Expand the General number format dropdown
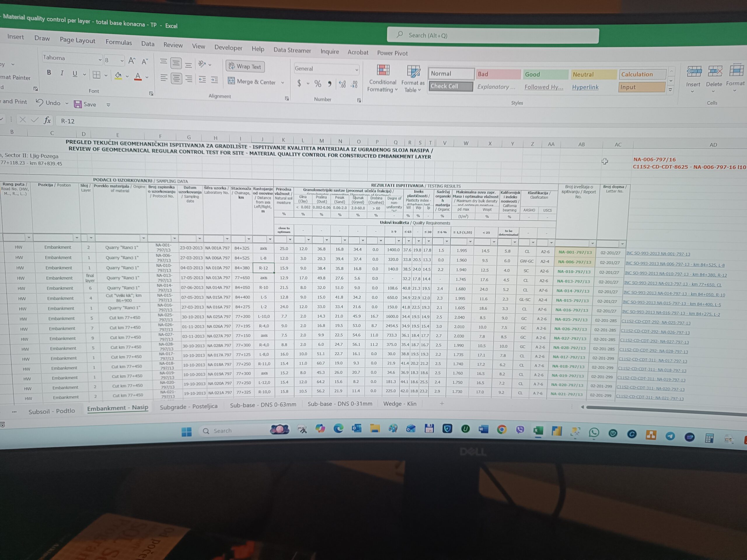This screenshot has width=747, height=560. [356, 70]
